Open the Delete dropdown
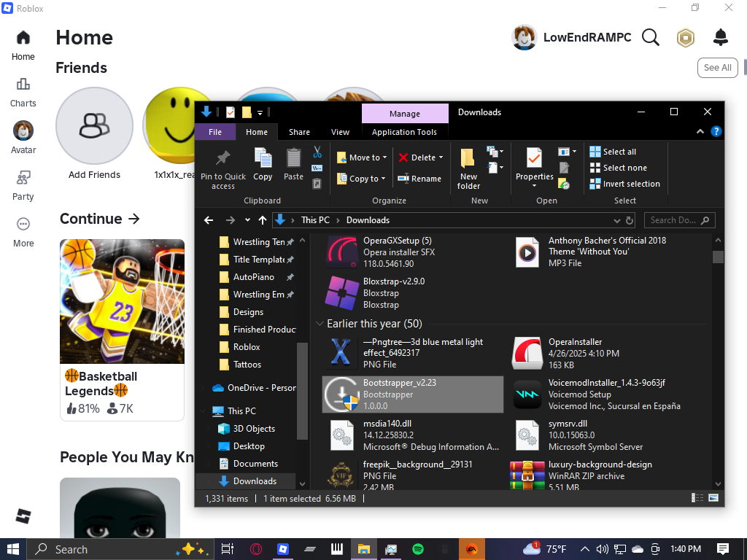 pos(421,157)
